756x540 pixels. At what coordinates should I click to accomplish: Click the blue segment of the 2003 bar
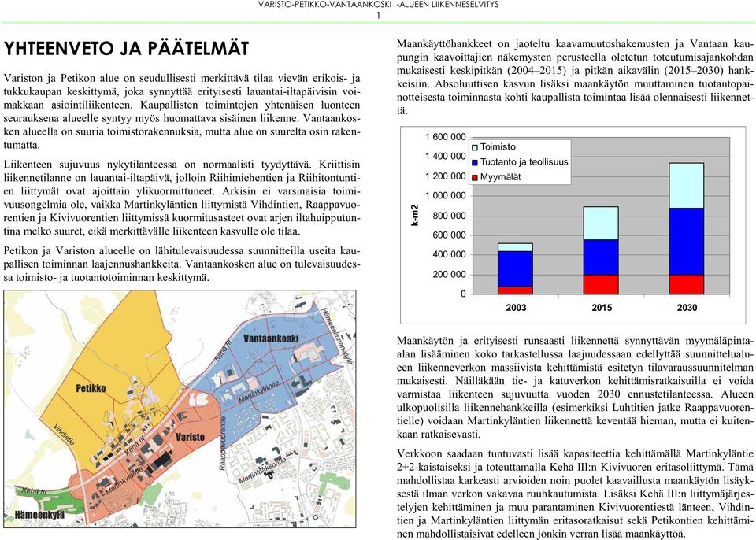[x=515, y=268]
